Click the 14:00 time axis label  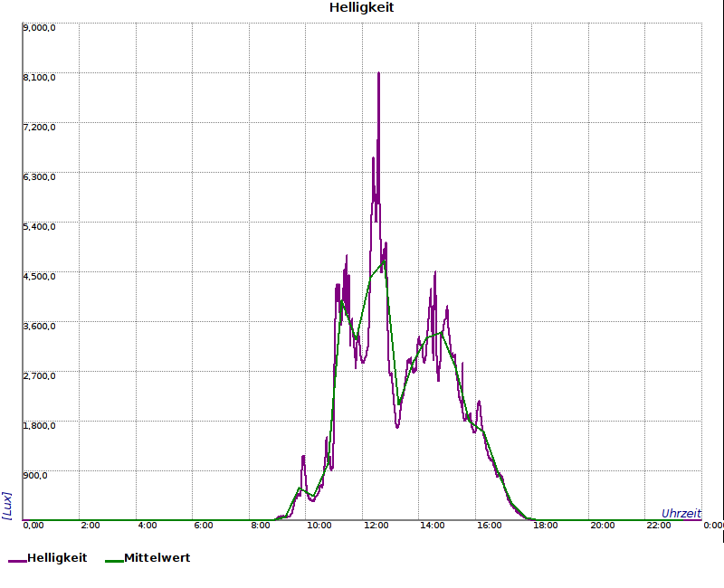pos(433,526)
